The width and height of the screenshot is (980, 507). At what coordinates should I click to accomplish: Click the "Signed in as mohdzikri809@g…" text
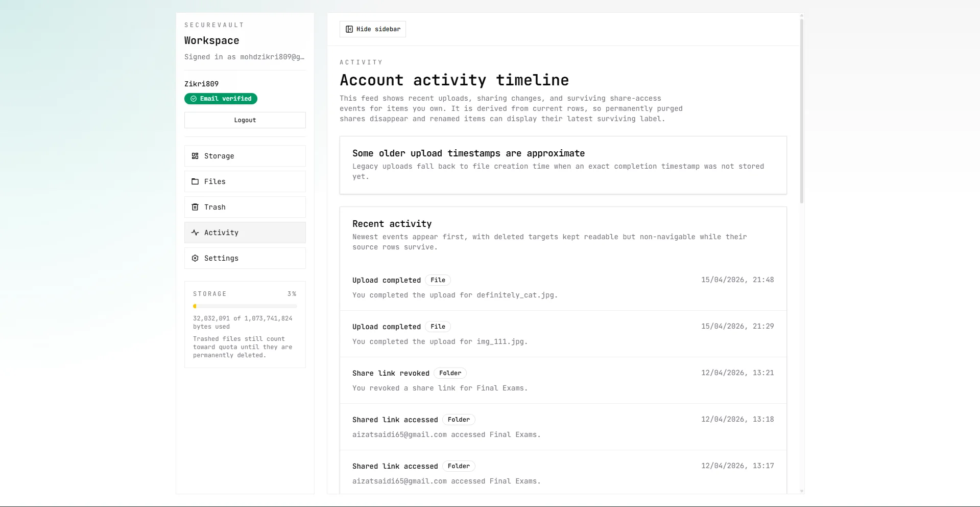[x=244, y=57]
